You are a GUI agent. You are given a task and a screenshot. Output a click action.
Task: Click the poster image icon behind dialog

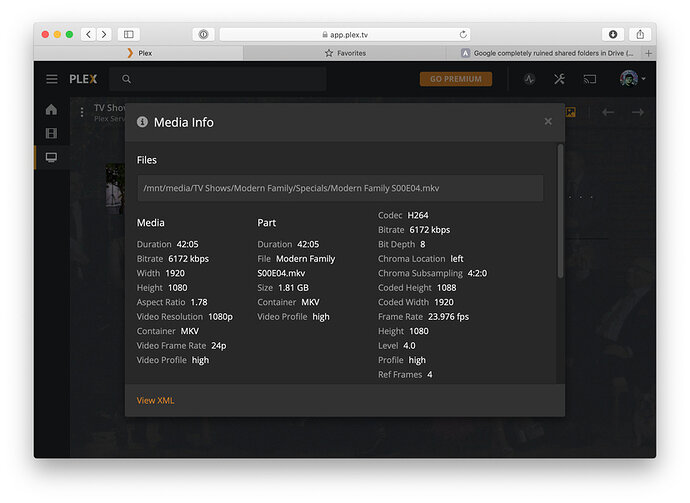point(571,112)
